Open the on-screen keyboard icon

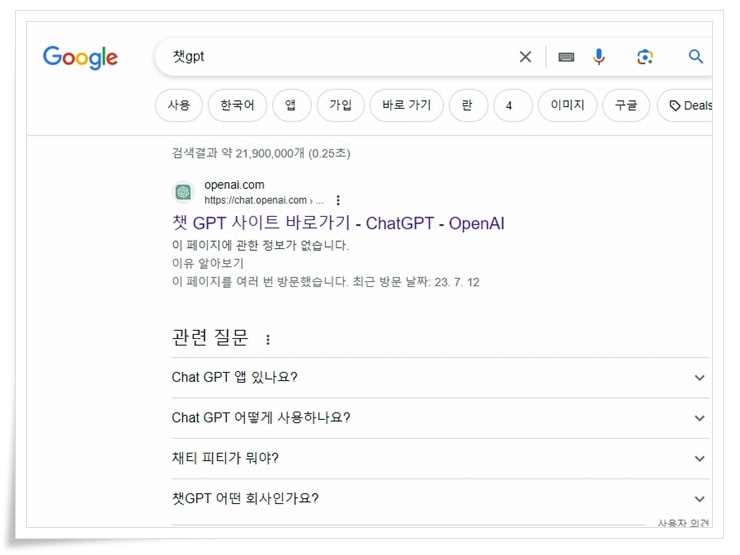point(566,57)
